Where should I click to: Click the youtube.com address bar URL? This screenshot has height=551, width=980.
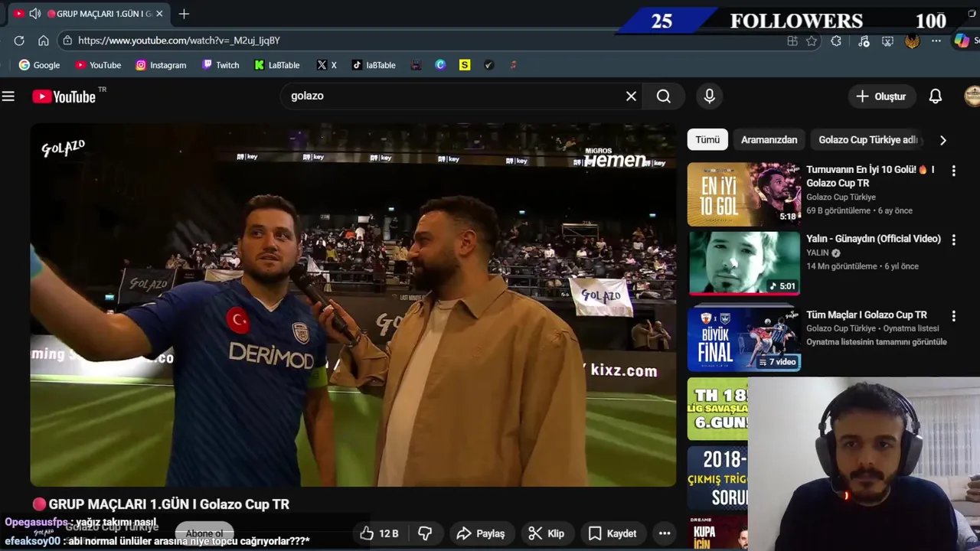pos(179,41)
